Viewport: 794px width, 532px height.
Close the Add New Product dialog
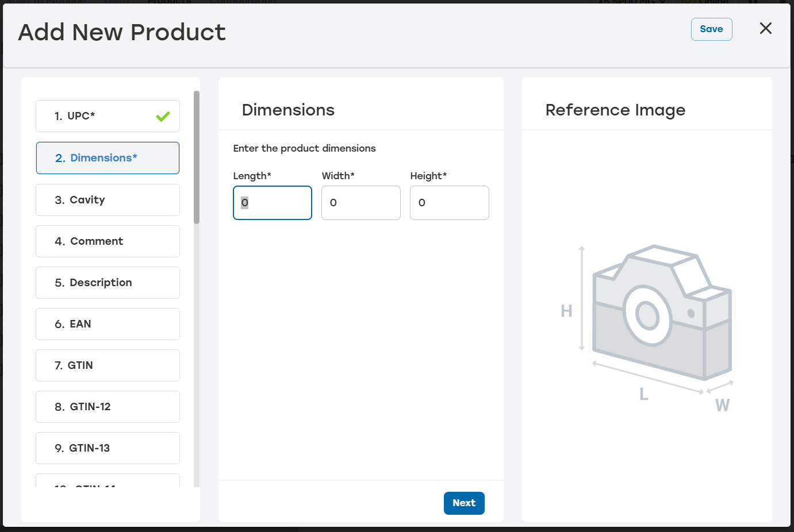(x=765, y=29)
